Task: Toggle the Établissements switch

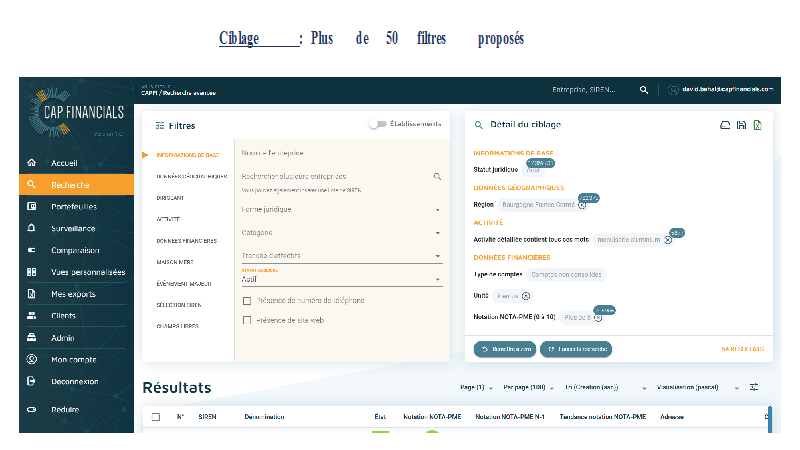Action: [x=378, y=125]
